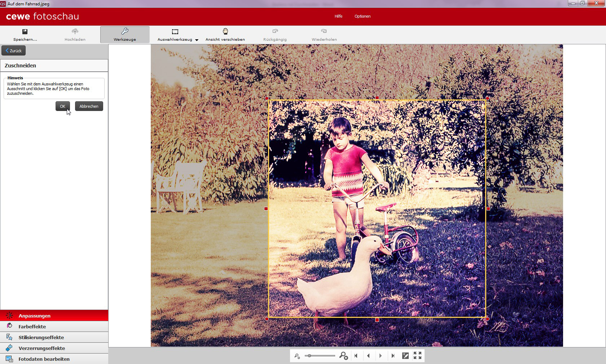Open the Werkzeuge tools panel
The height and width of the screenshot is (364, 606).
pos(125,35)
